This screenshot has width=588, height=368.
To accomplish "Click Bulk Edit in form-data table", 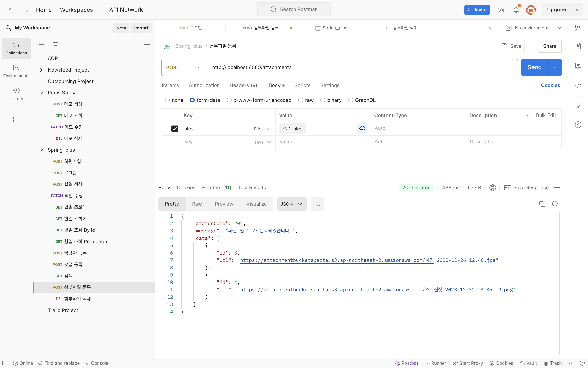I will [546, 115].
